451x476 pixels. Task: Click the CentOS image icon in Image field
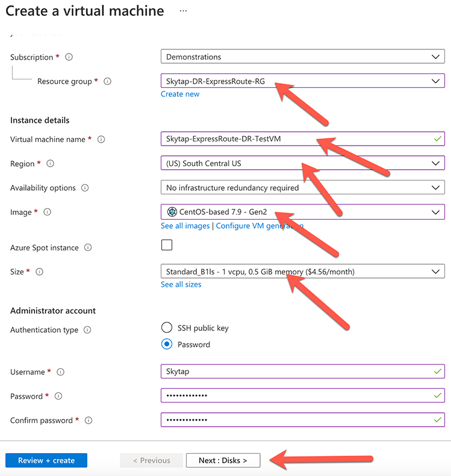(172, 212)
